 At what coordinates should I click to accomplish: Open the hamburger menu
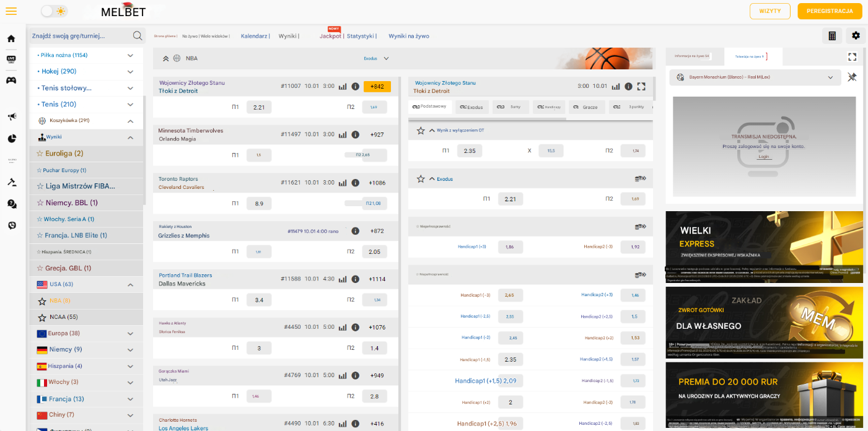click(x=11, y=11)
